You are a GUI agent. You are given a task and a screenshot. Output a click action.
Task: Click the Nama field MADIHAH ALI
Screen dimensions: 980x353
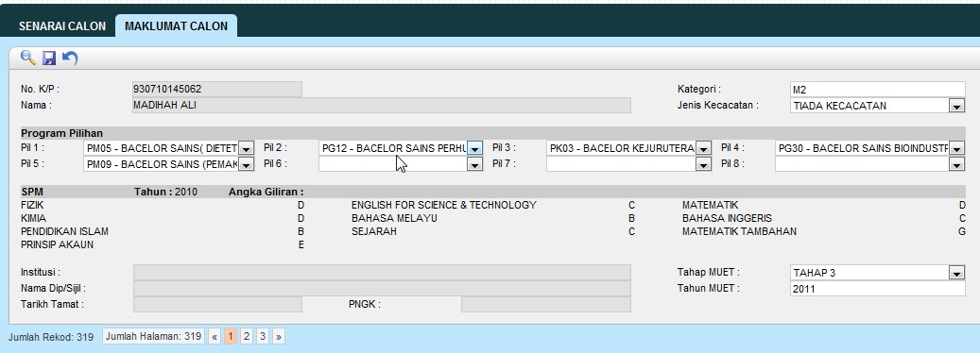[382, 106]
